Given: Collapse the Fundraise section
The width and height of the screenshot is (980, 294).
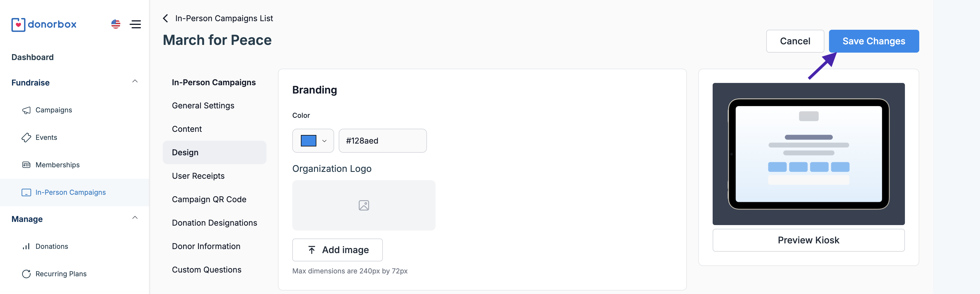Looking at the screenshot, I should pos(135,82).
